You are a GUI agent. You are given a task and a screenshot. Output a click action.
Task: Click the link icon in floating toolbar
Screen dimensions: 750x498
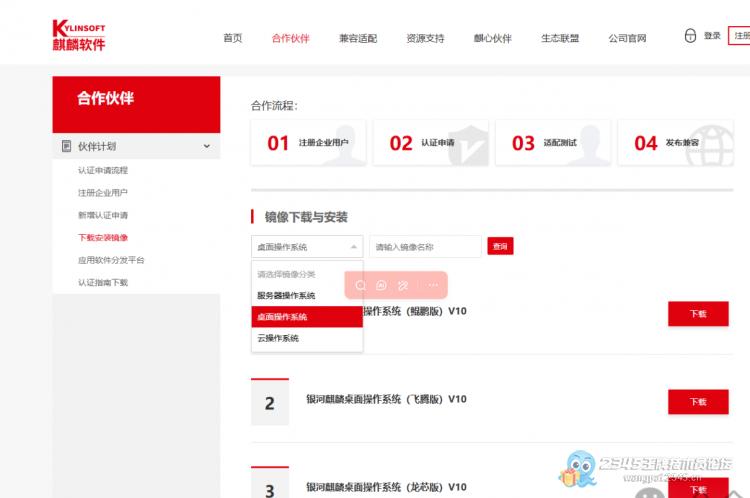point(404,285)
